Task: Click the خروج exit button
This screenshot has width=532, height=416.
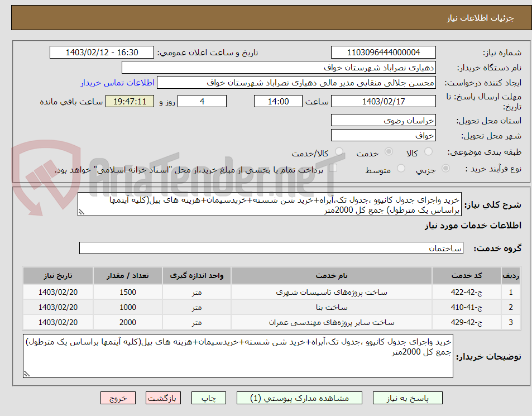Action: tap(118, 398)
